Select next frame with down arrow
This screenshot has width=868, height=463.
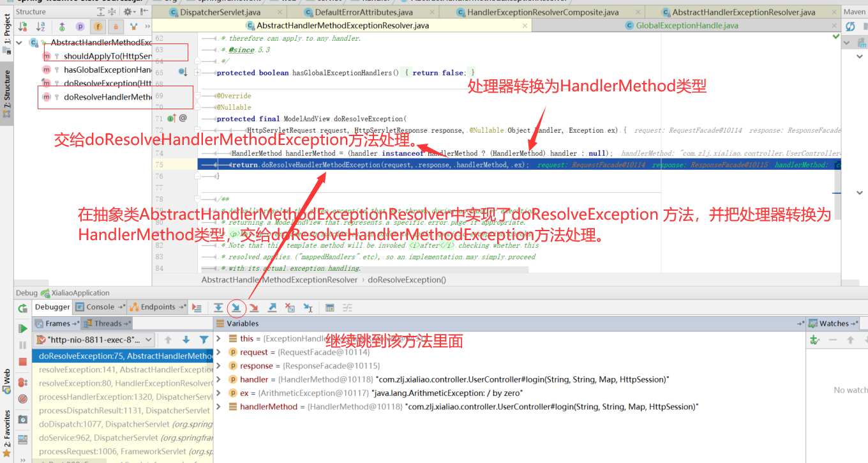point(186,340)
